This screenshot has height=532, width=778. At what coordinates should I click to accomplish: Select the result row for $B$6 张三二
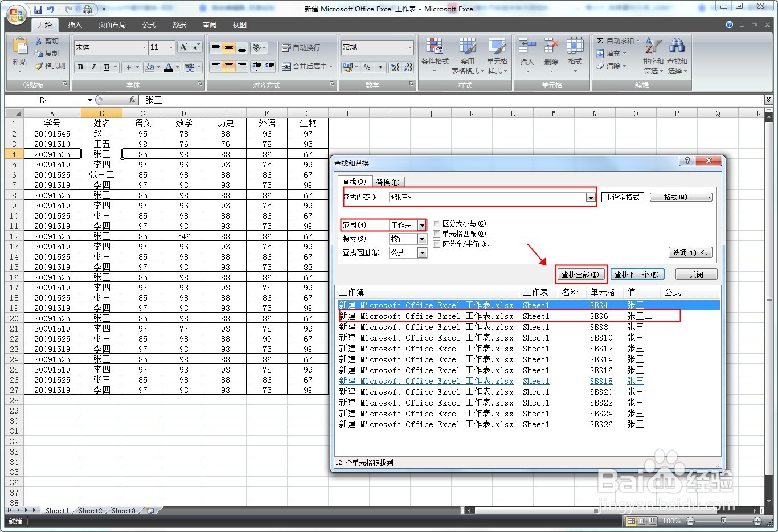(529, 316)
